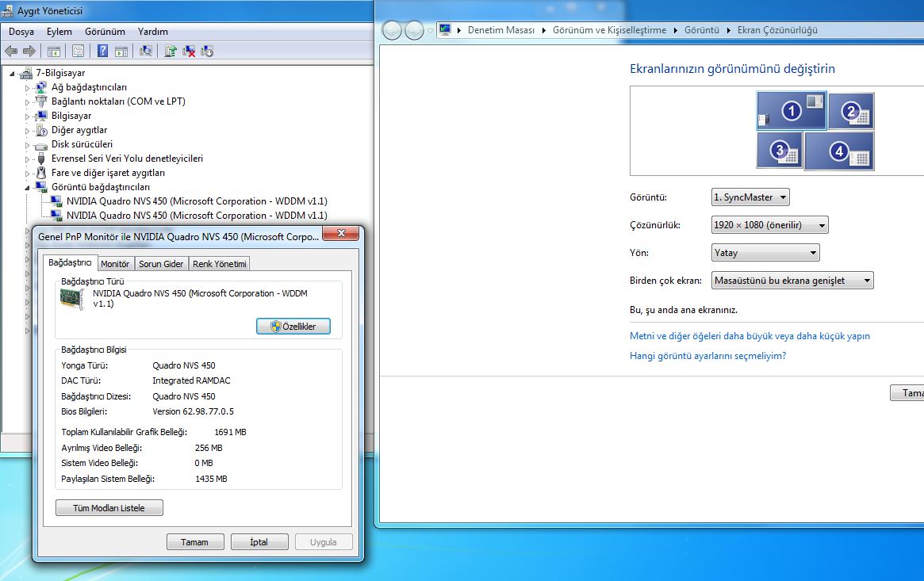
Task: Click the Back button in the Ekran Çözünürlüğü window
Action: [392, 30]
